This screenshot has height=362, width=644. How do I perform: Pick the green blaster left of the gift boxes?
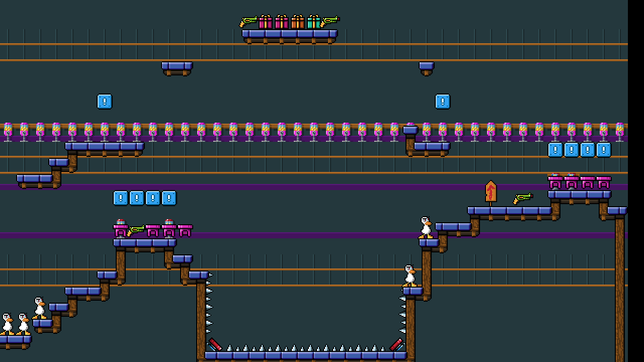(249, 22)
